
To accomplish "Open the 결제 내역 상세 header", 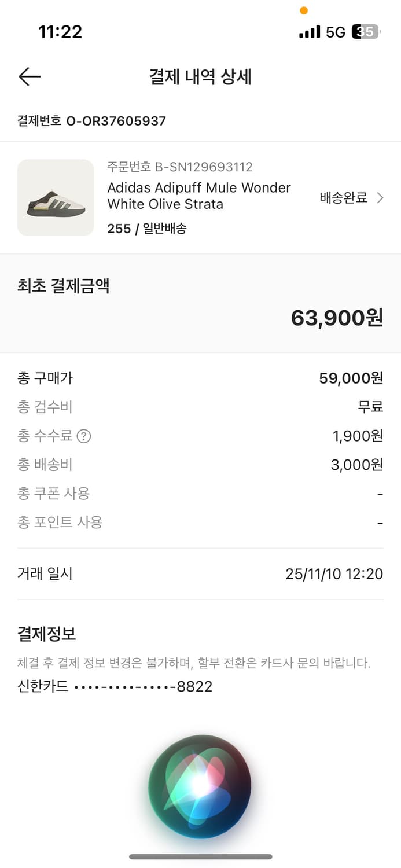I will (200, 76).
